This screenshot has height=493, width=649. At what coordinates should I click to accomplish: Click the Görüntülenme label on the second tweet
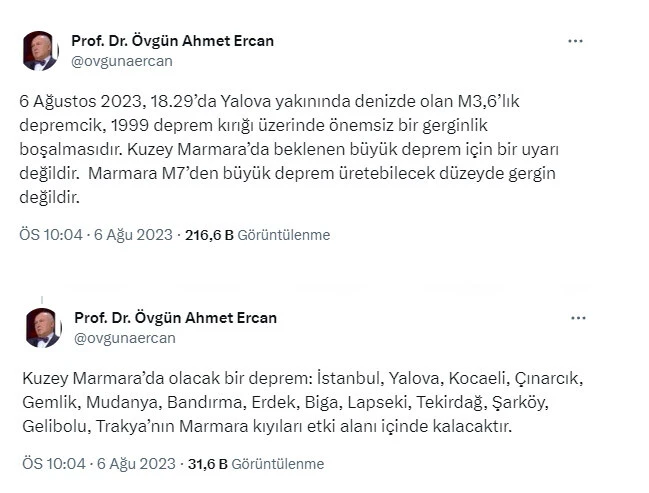pyautogui.click(x=279, y=464)
